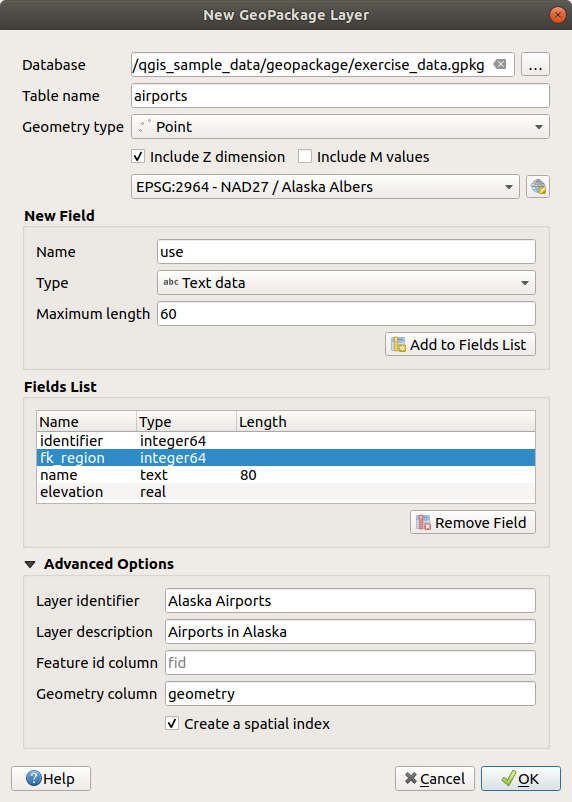The height and width of the screenshot is (802, 572).
Task: Open Help with the question mark icon
Action: pos(51,778)
